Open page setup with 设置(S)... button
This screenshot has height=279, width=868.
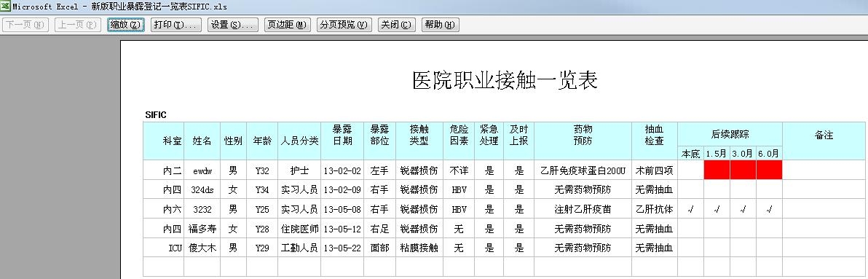click(x=232, y=25)
